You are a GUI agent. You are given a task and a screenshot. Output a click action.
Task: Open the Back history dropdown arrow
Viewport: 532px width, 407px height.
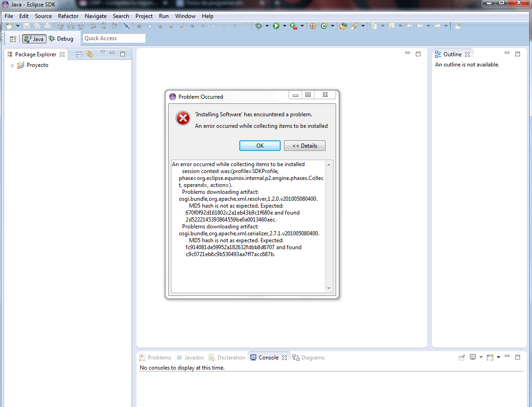click(429, 26)
